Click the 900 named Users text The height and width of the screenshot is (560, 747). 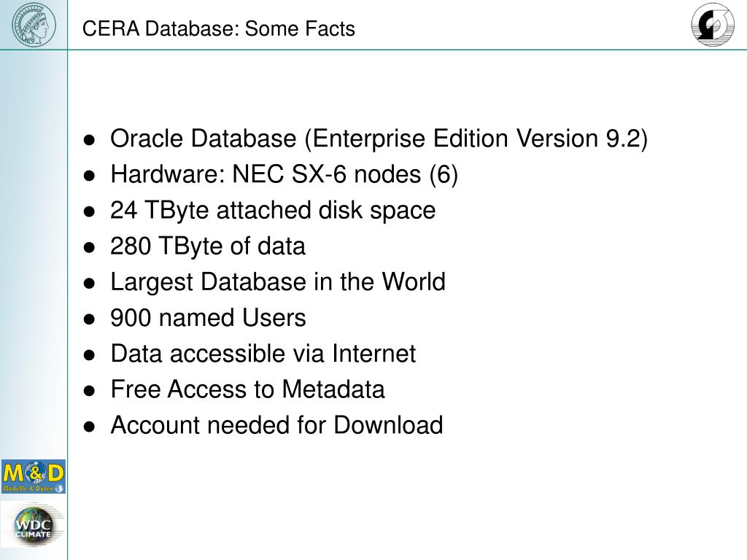pos(208,318)
